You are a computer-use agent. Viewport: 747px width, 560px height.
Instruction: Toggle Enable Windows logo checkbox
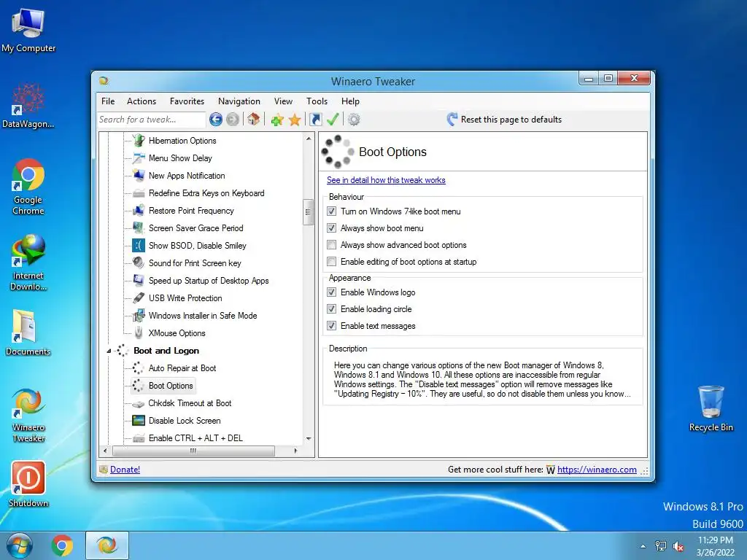click(332, 292)
